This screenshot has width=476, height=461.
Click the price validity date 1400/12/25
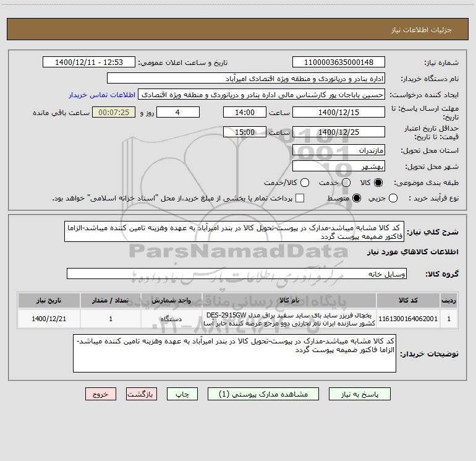pyautogui.click(x=339, y=132)
